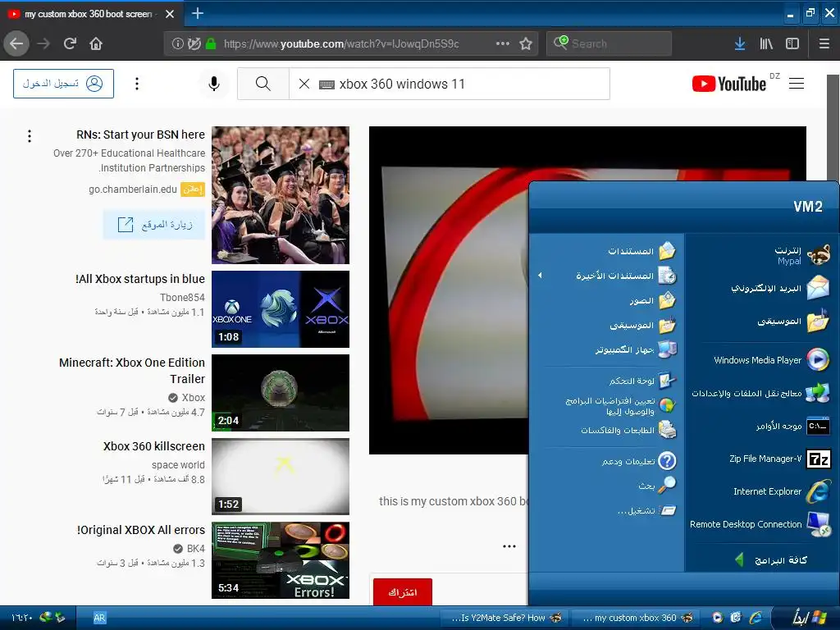Click the AR language indicator on the taskbar
This screenshot has width=840, height=630.
click(x=99, y=618)
